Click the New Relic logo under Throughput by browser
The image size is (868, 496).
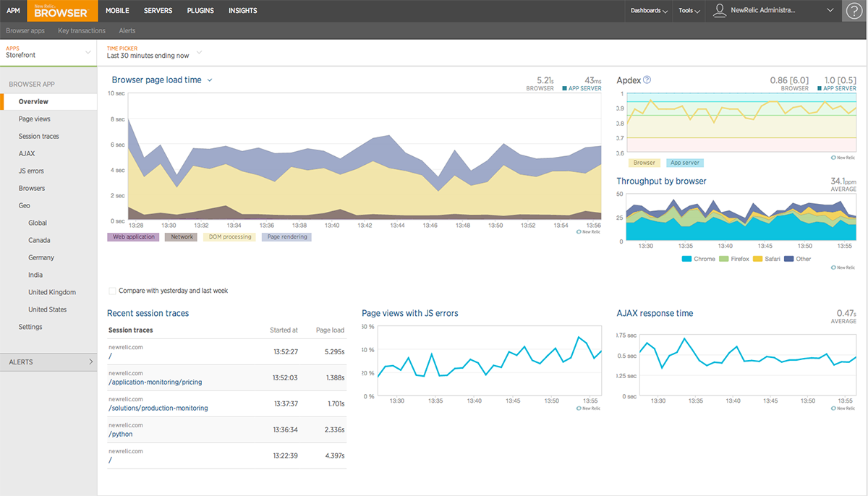pyautogui.click(x=841, y=268)
